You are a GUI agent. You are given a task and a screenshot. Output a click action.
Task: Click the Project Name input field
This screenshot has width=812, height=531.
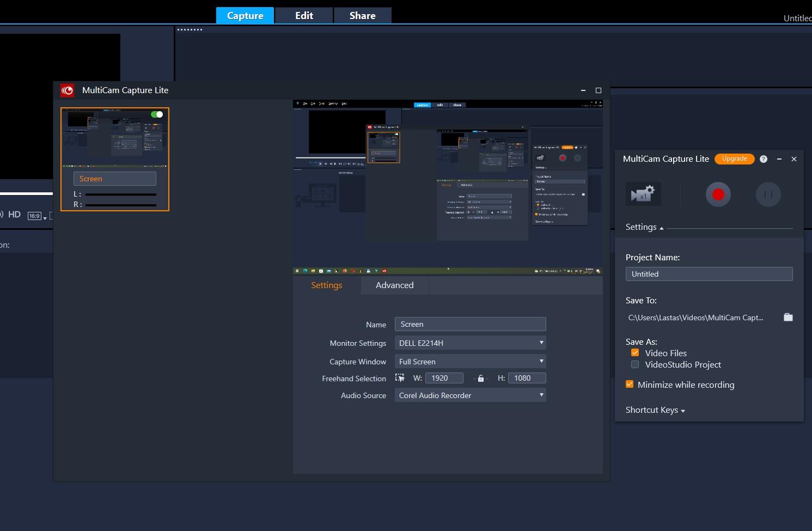click(x=709, y=274)
